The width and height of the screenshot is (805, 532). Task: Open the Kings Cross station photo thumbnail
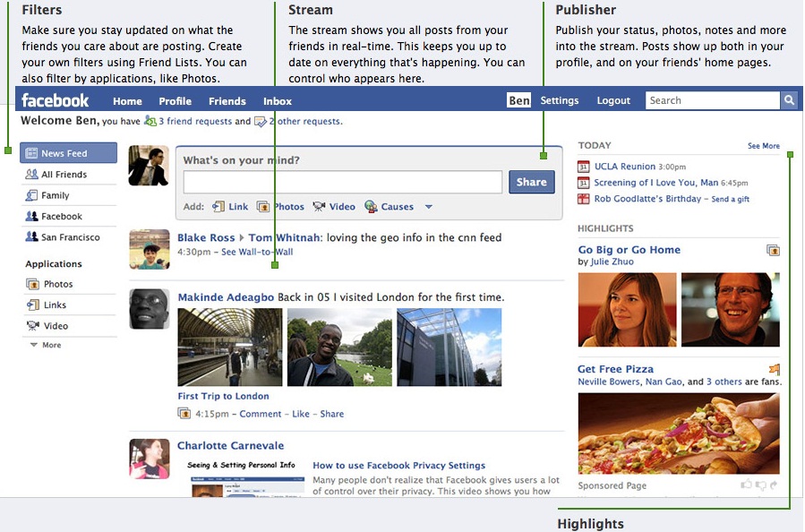(x=230, y=348)
